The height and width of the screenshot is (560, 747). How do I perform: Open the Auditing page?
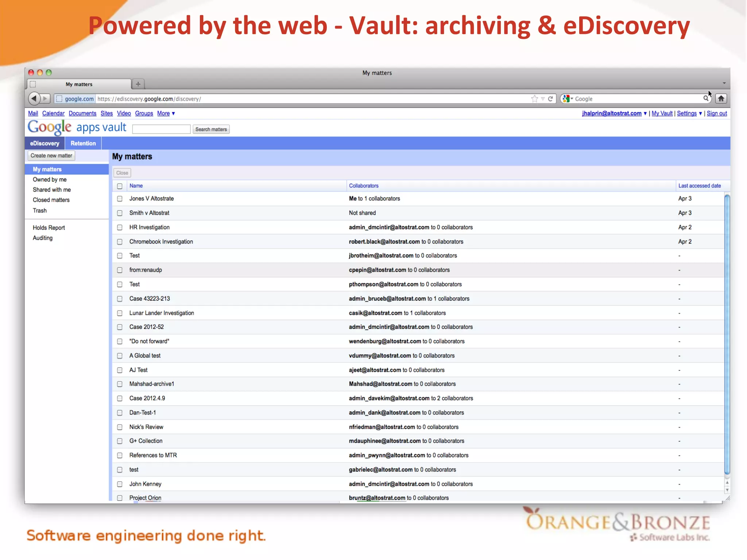pyautogui.click(x=43, y=238)
